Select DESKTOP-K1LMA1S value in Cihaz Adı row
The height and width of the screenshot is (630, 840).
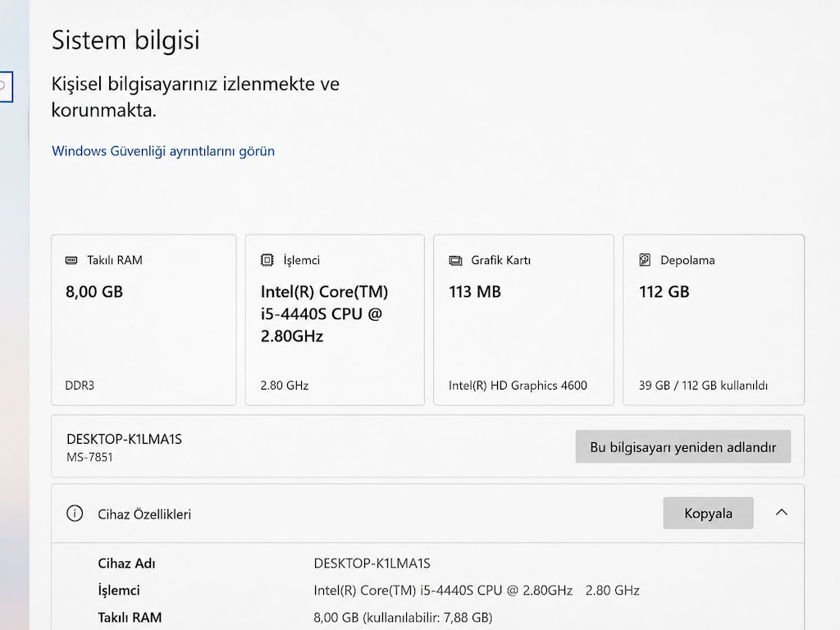(x=372, y=564)
